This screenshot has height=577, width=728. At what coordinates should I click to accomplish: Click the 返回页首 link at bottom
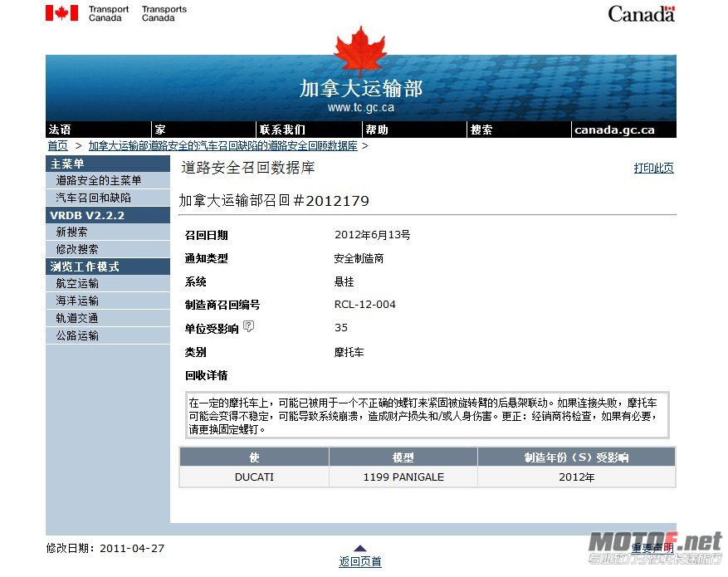[360, 562]
